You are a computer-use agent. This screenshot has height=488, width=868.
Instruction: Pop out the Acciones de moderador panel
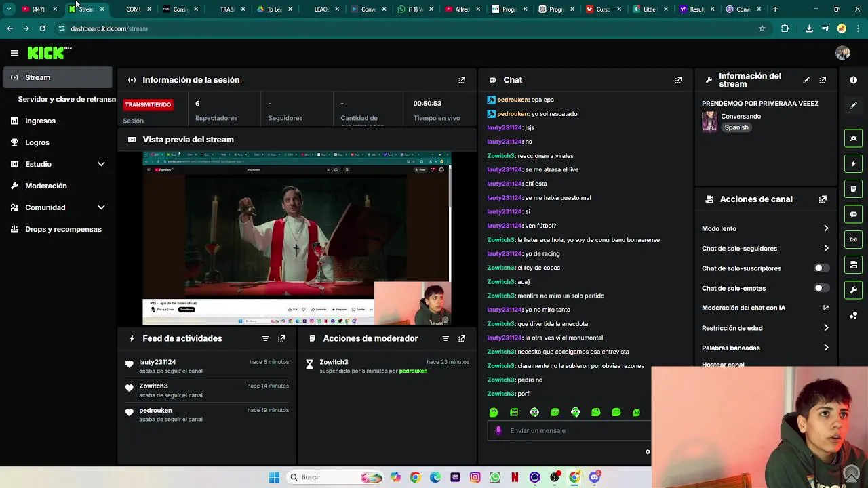(x=462, y=338)
